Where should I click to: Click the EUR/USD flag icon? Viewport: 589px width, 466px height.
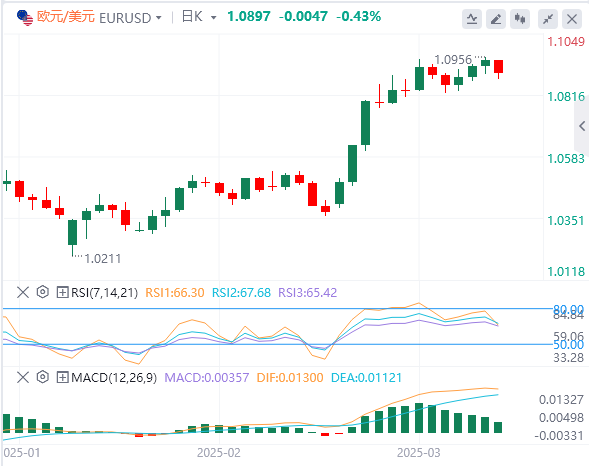click(25, 18)
